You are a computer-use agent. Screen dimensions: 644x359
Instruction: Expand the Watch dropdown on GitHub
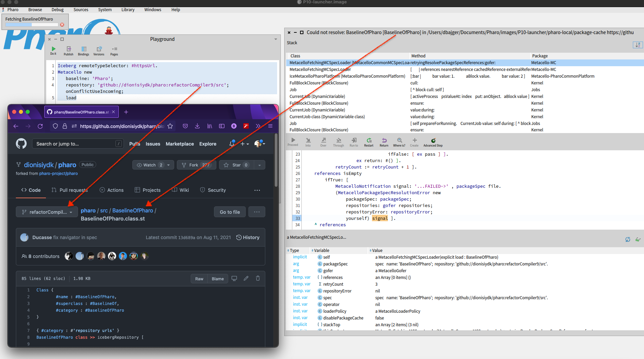pyautogui.click(x=168, y=165)
